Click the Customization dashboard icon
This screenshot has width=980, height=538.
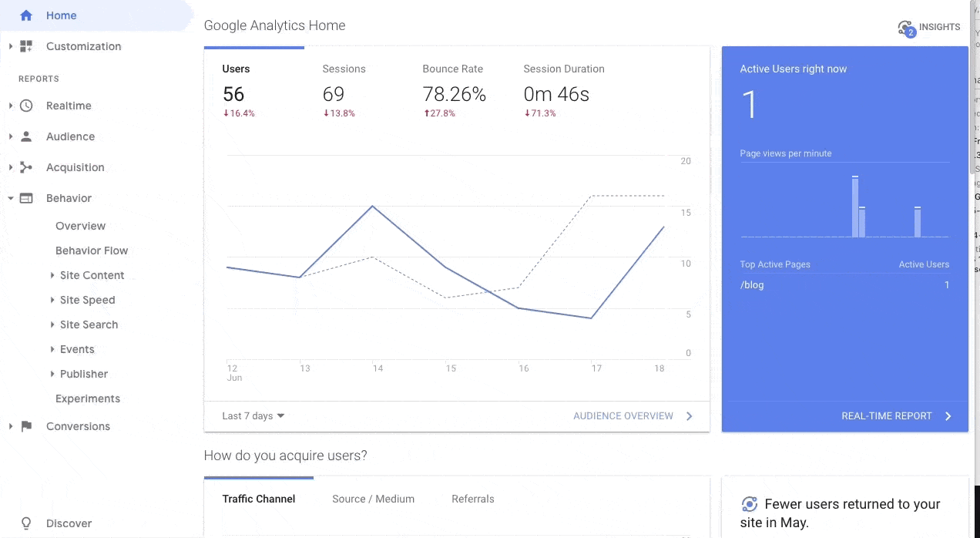click(x=26, y=46)
